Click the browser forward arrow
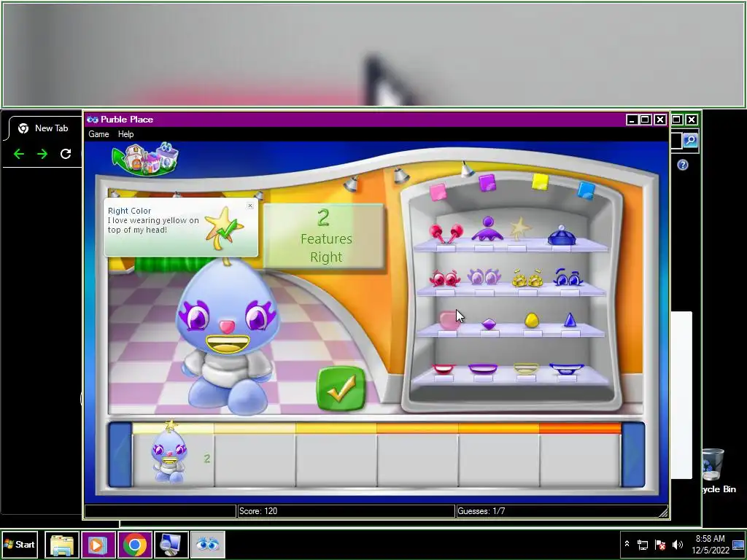 [42, 154]
